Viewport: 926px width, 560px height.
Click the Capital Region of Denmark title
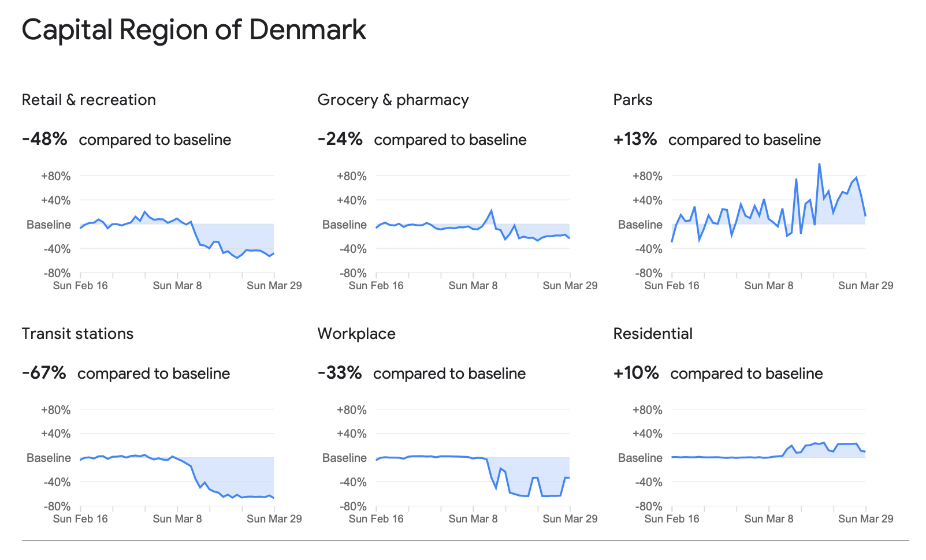[194, 30]
